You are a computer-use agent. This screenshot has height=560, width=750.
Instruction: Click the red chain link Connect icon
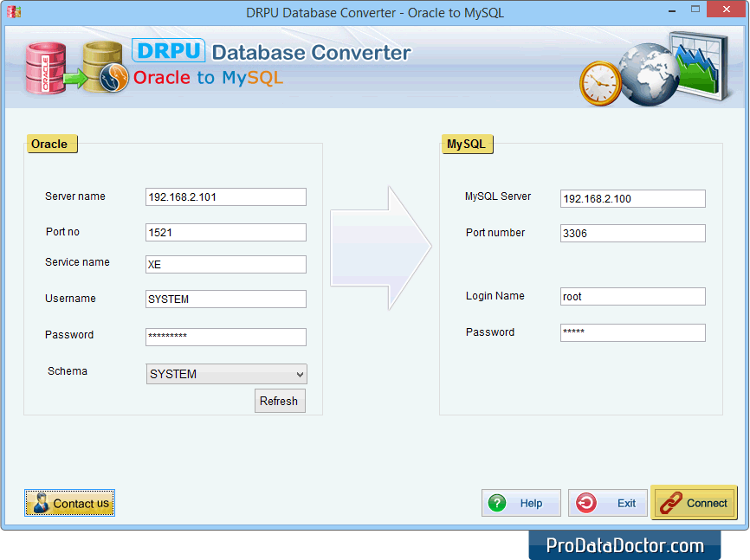[670, 503]
